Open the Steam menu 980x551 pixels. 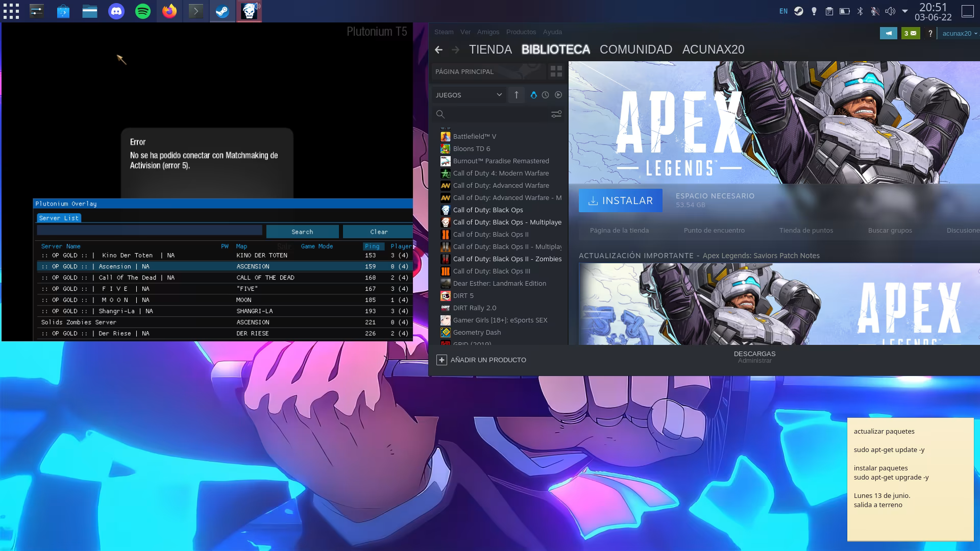coord(444,32)
